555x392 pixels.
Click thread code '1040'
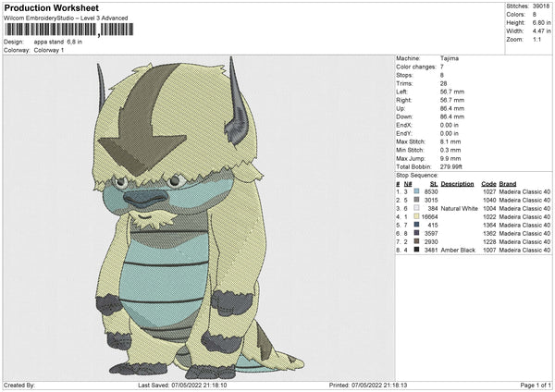tap(489, 201)
